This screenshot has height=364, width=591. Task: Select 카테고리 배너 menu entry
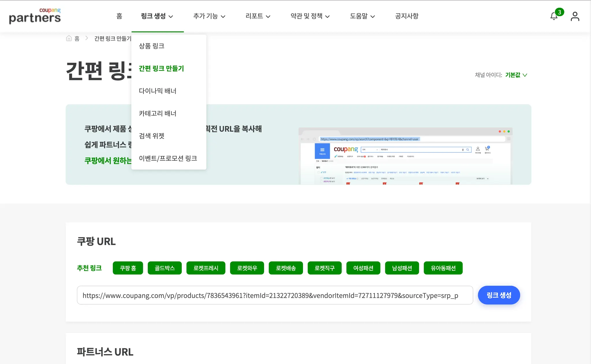(158, 113)
